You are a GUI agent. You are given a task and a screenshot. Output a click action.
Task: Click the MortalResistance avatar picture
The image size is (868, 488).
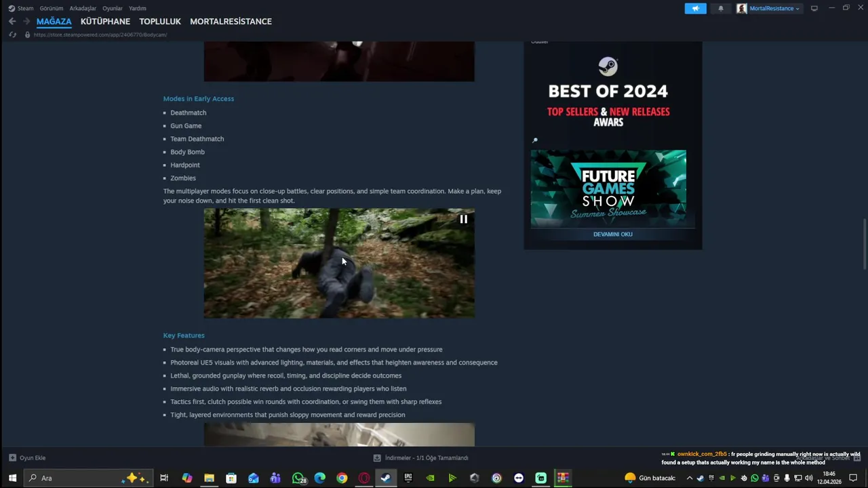tap(742, 8)
